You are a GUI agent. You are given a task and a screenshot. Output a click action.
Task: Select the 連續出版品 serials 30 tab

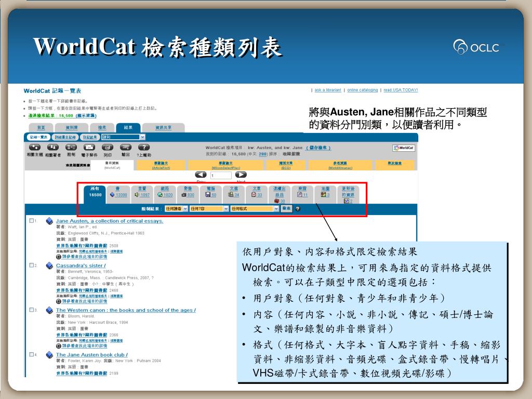click(x=279, y=194)
